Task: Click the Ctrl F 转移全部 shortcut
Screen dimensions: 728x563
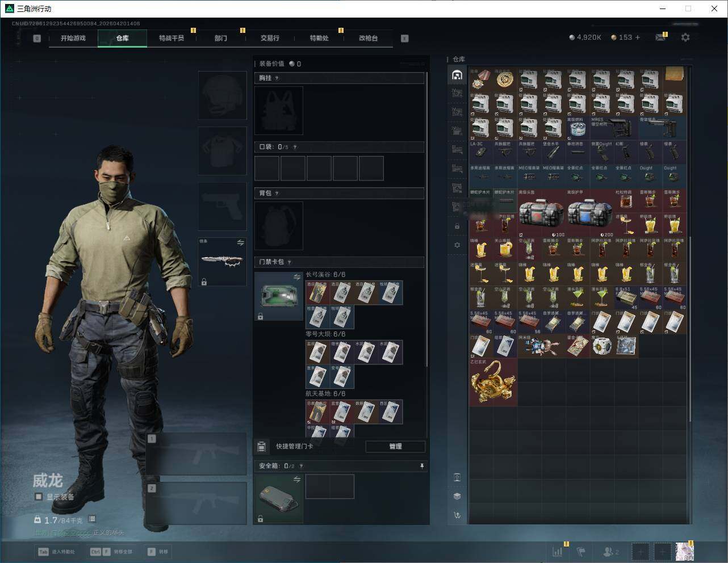Action: pyautogui.click(x=111, y=552)
